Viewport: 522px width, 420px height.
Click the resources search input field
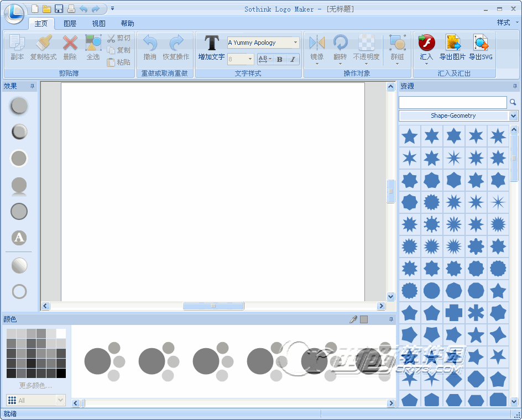pyautogui.click(x=452, y=102)
